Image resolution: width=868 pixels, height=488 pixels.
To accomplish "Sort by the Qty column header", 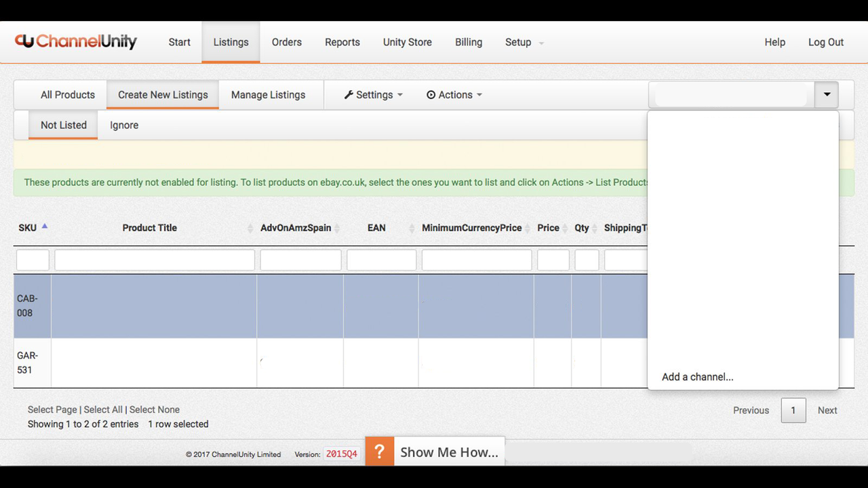I will coord(582,228).
